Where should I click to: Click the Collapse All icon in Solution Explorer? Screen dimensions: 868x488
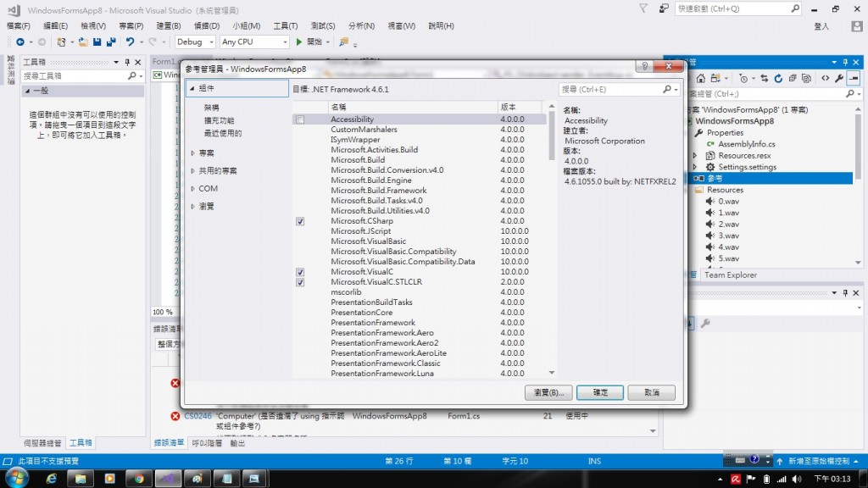point(793,79)
